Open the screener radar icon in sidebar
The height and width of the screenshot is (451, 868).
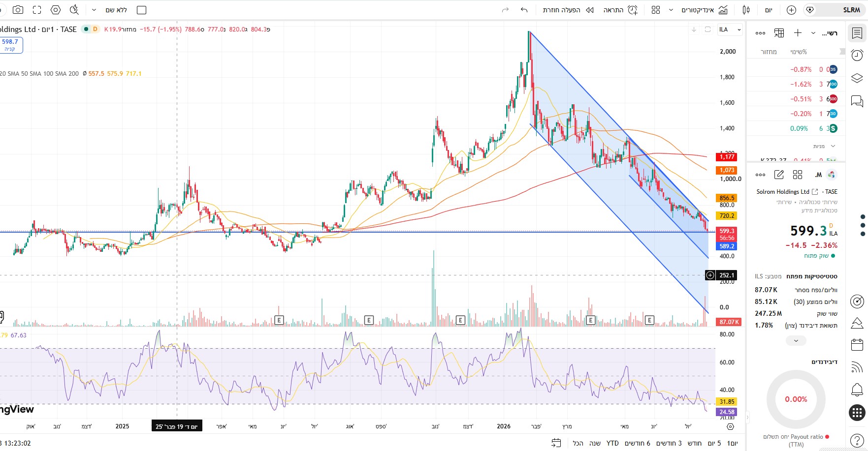point(857,301)
